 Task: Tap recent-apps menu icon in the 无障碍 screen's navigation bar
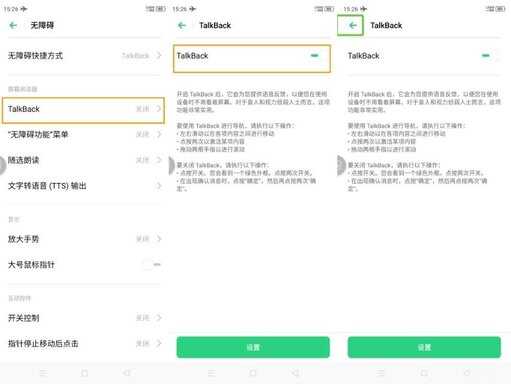pos(43,373)
